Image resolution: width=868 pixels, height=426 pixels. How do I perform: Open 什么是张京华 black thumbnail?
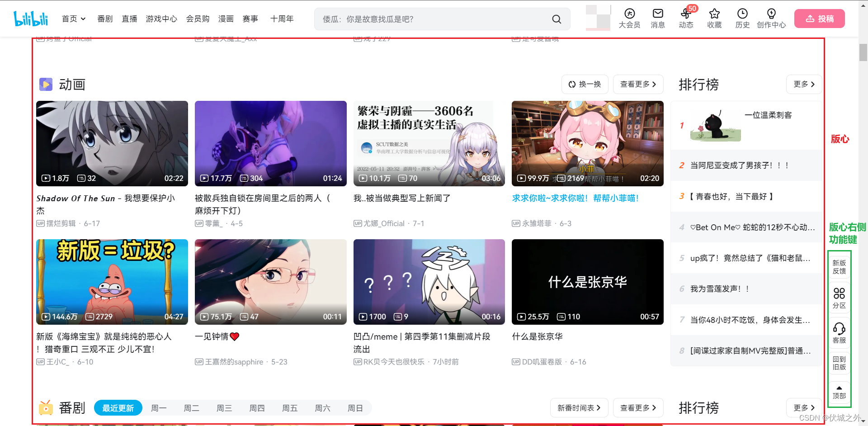[588, 282]
